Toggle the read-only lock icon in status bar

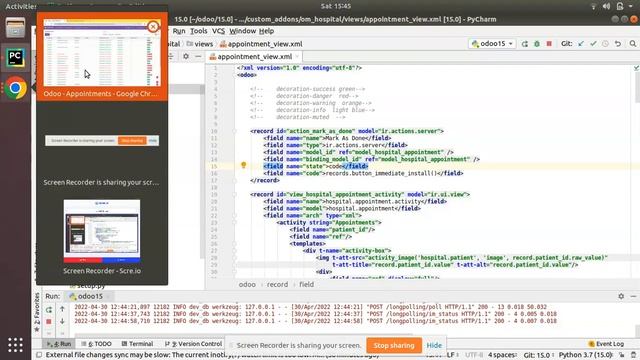(x=622, y=355)
